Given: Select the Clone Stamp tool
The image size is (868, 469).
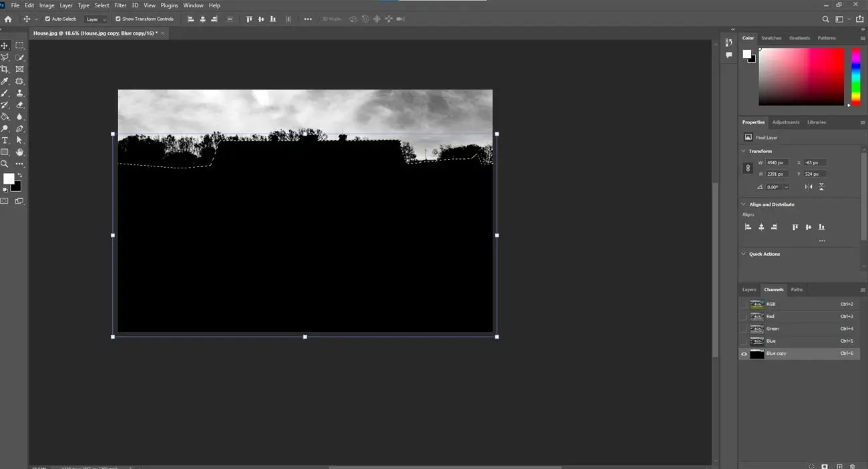Looking at the screenshot, I should pos(19,94).
